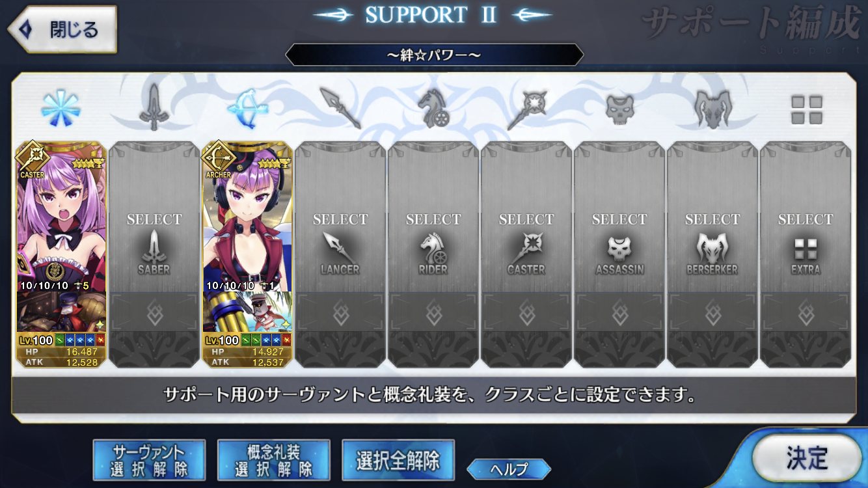Click 選択全解除 clear all button
The width and height of the screenshot is (868, 488).
pos(398,459)
